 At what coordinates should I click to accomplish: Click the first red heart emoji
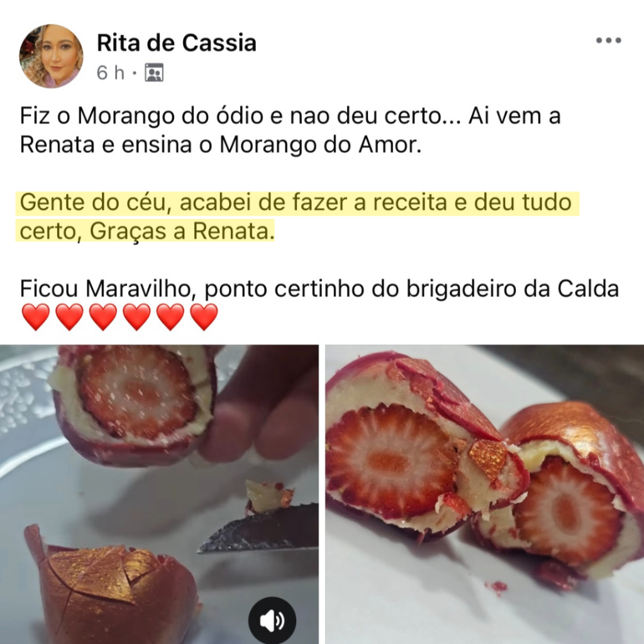pos(36,317)
